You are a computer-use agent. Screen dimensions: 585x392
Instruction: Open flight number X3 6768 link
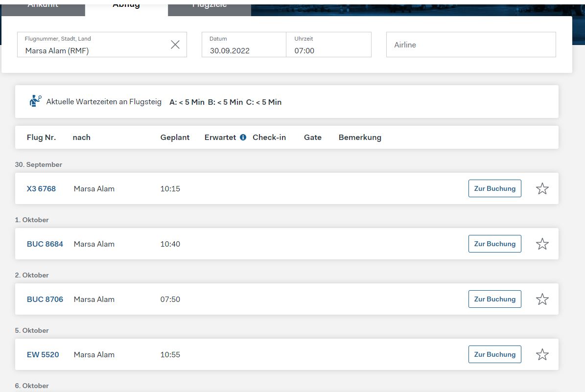(41, 189)
